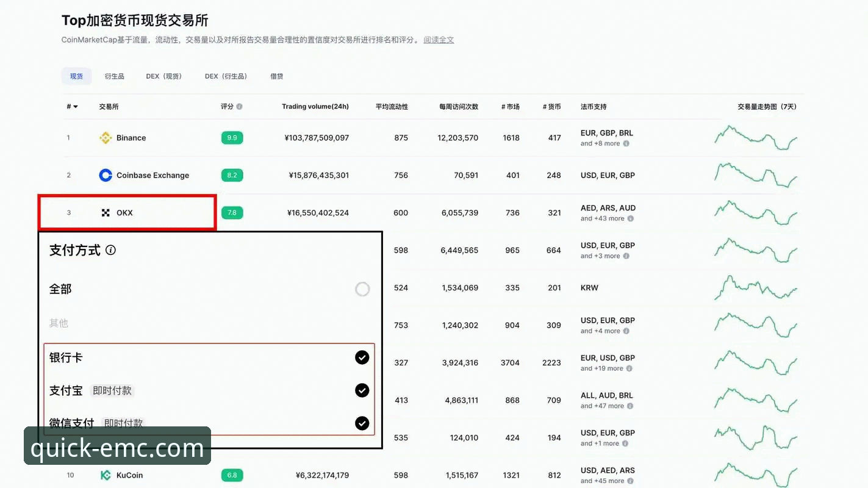
Task: Show info icon after 'and +19 more'
Action: click(x=629, y=368)
